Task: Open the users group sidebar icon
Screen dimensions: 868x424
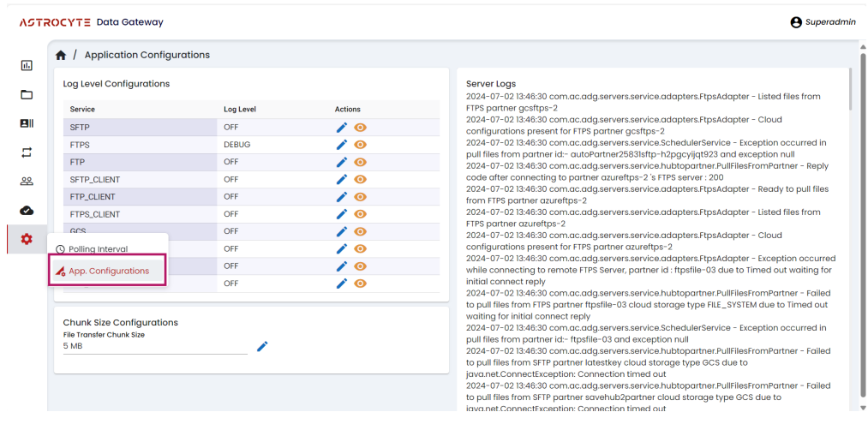Action: pos(27,181)
